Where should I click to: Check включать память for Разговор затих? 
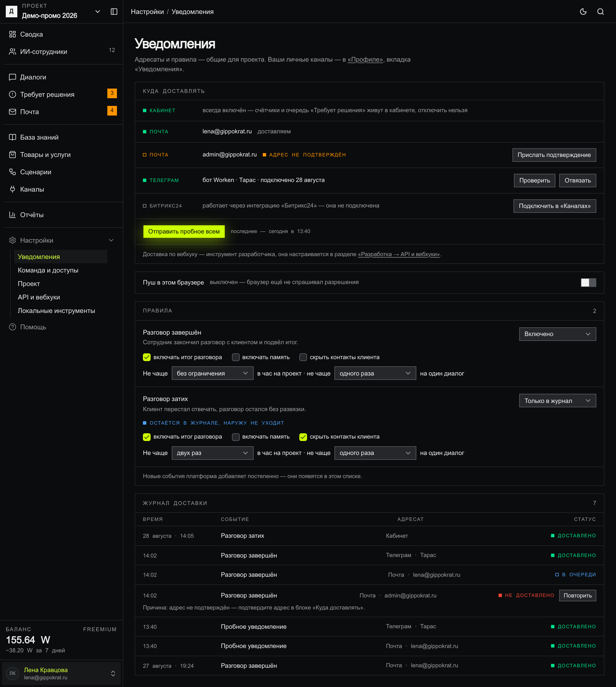click(236, 437)
